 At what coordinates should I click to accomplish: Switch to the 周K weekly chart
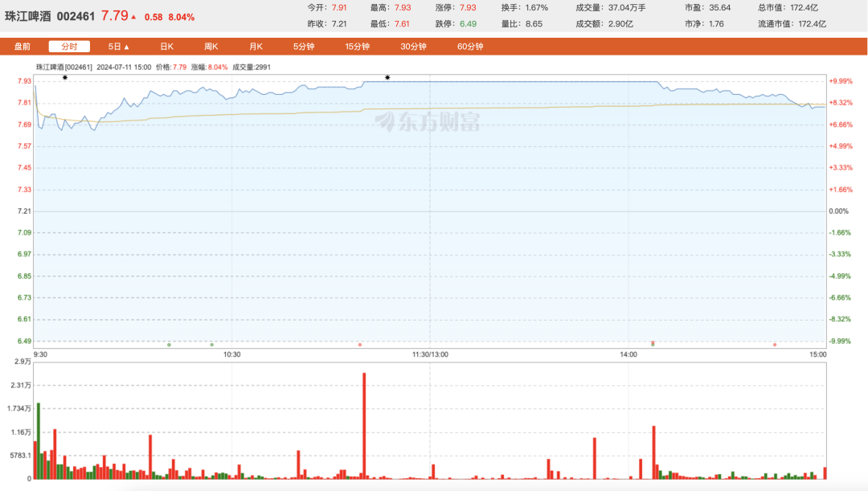coord(211,47)
